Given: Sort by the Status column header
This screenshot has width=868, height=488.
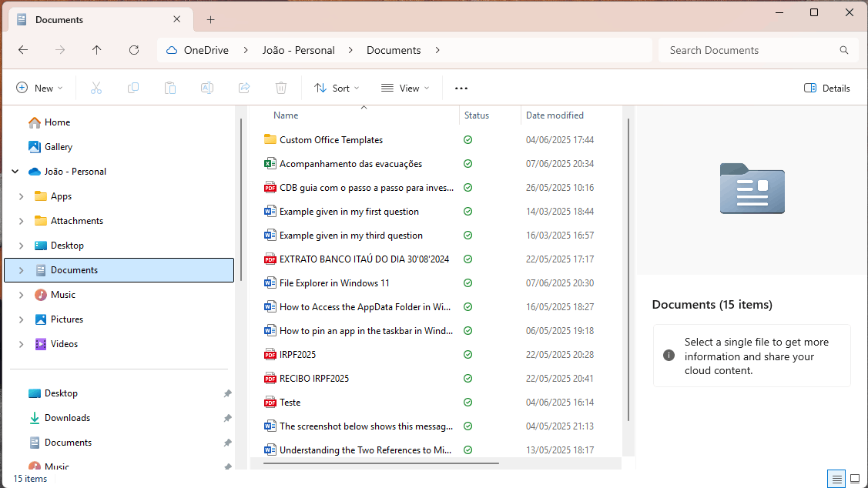Looking at the screenshot, I should tap(477, 115).
